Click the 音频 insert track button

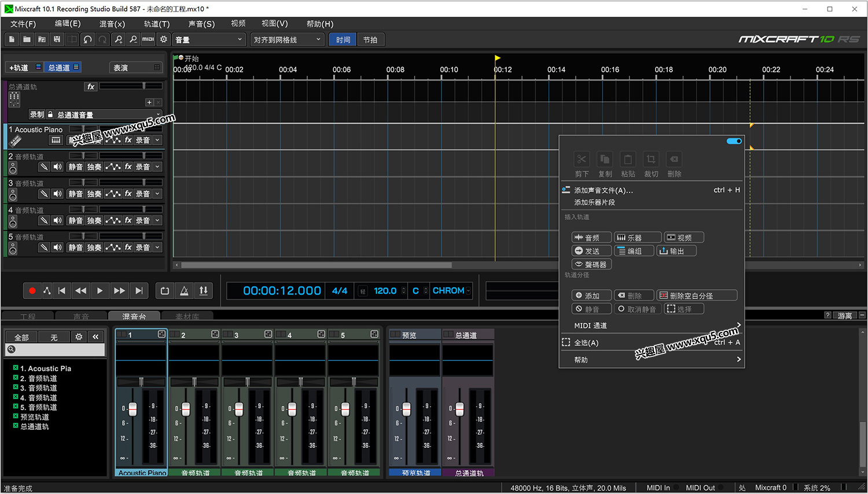click(591, 237)
